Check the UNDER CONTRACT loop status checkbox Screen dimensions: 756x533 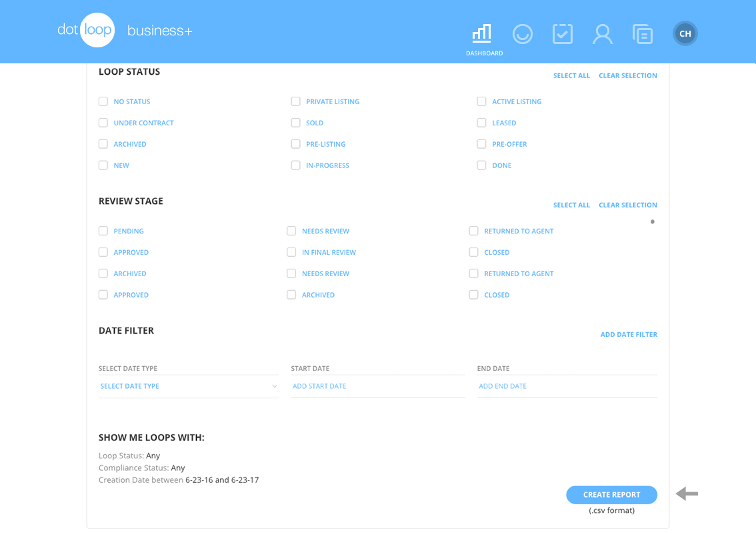103,123
